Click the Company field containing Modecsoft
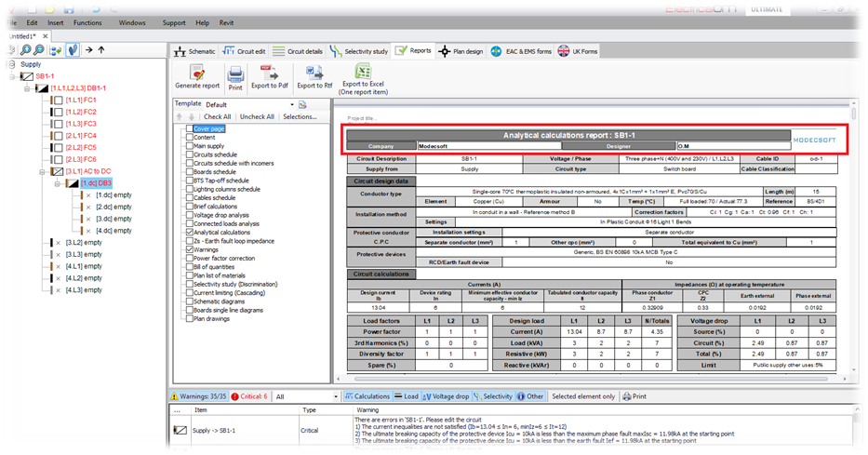 point(489,146)
